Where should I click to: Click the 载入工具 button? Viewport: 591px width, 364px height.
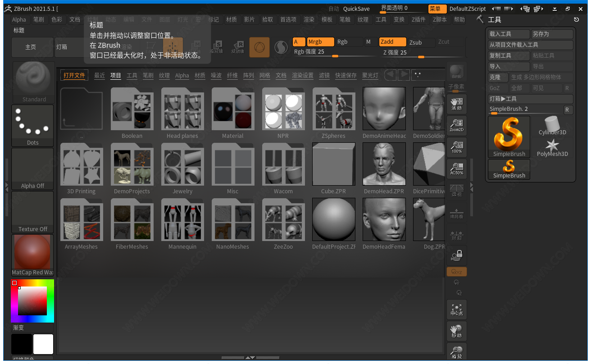pyautogui.click(x=509, y=34)
